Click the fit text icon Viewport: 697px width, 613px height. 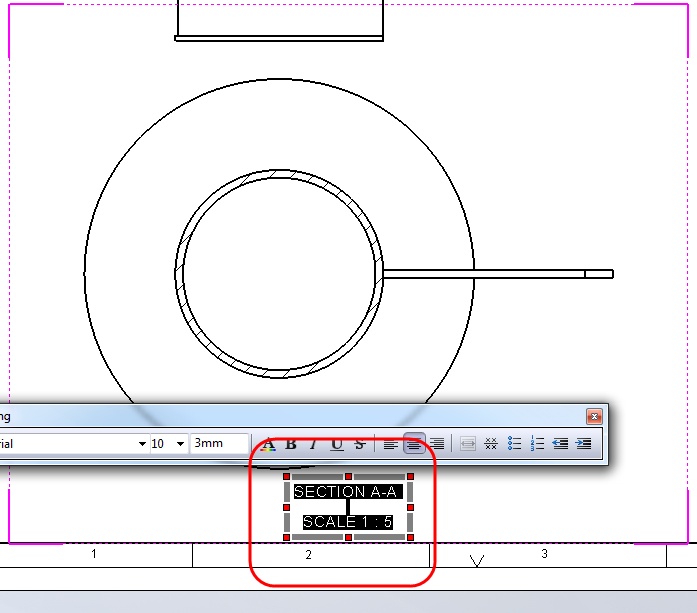tap(468, 444)
